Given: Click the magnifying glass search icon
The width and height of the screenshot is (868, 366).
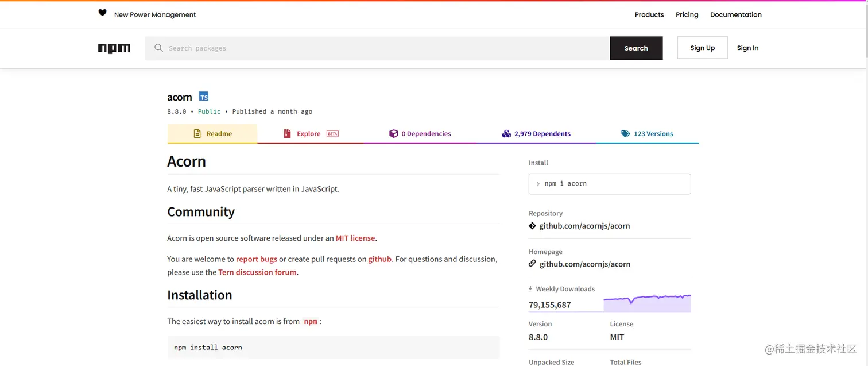Looking at the screenshot, I should 158,48.
